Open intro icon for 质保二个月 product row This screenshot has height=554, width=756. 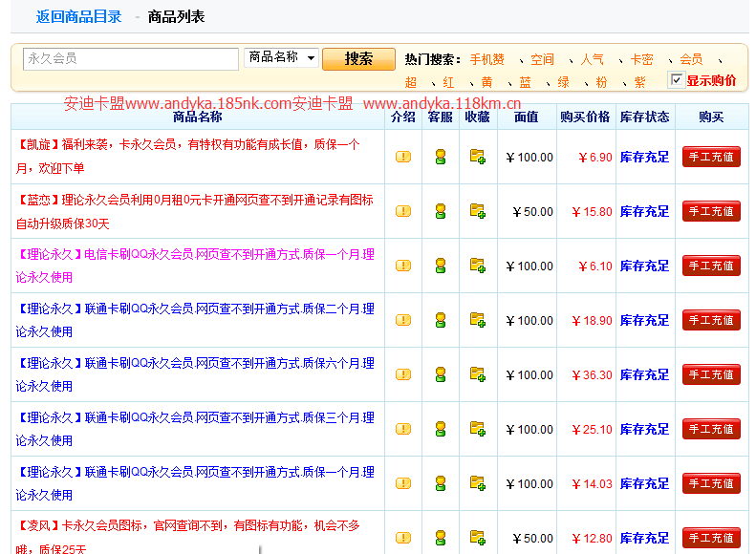click(403, 320)
